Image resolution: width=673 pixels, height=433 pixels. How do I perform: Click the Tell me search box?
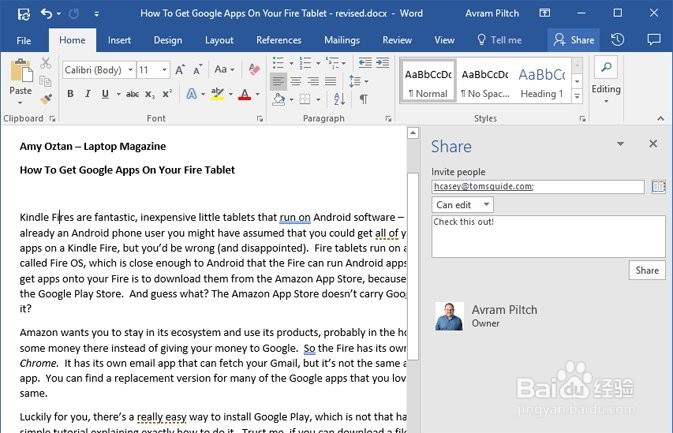(499, 40)
